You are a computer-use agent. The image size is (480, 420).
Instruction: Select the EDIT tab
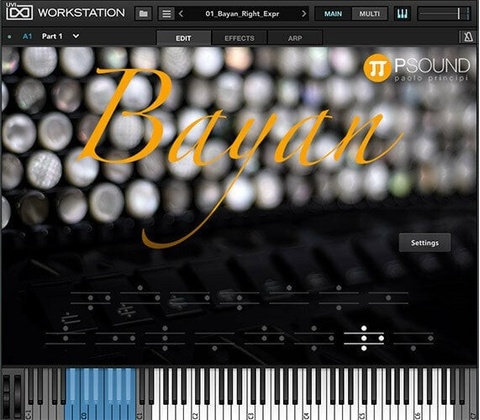(183, 38)
